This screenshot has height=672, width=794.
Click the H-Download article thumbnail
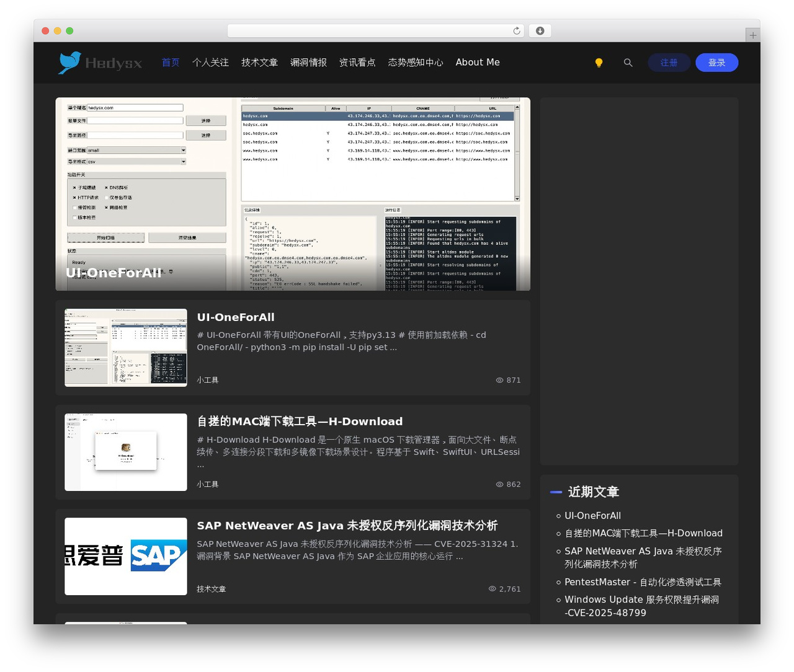126,453
